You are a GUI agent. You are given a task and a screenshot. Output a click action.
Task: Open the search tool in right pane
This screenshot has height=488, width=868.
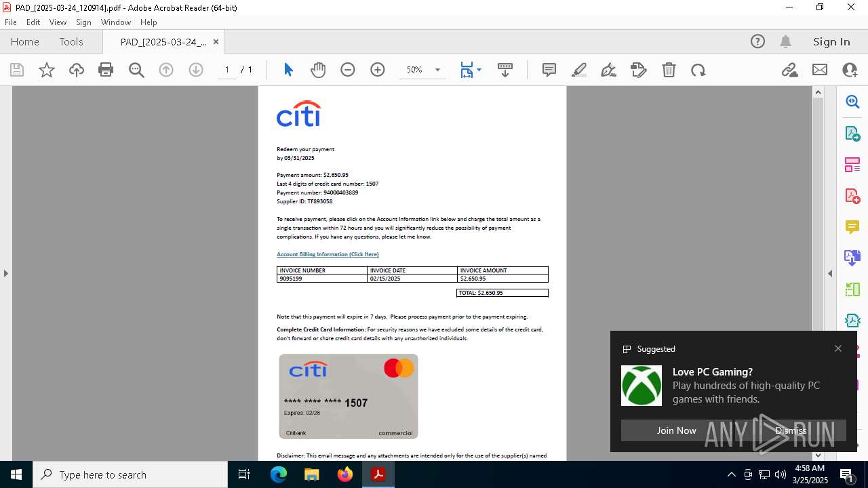click(852, 102)
